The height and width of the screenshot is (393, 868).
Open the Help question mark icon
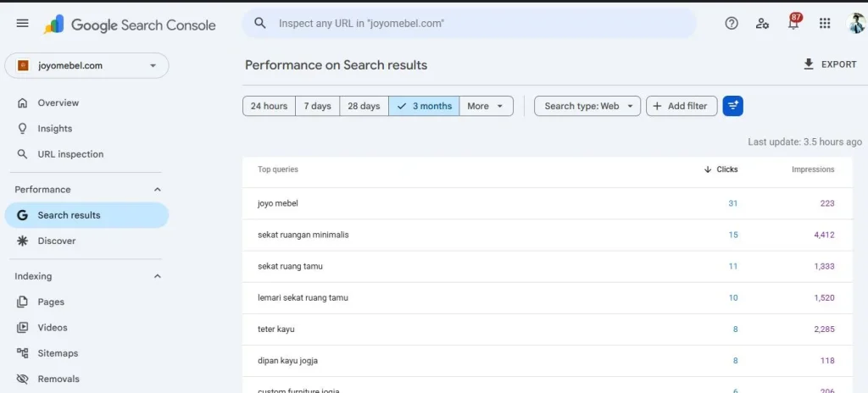click(x=732, y=23)
